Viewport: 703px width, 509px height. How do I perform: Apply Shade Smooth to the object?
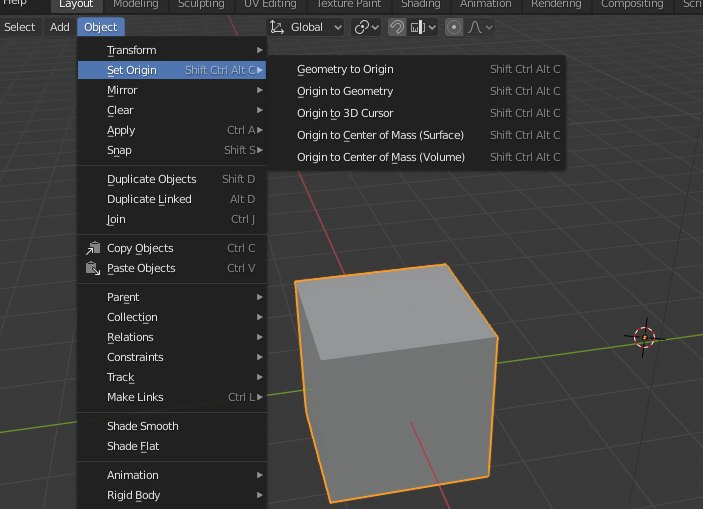click(x=172, y=426)
